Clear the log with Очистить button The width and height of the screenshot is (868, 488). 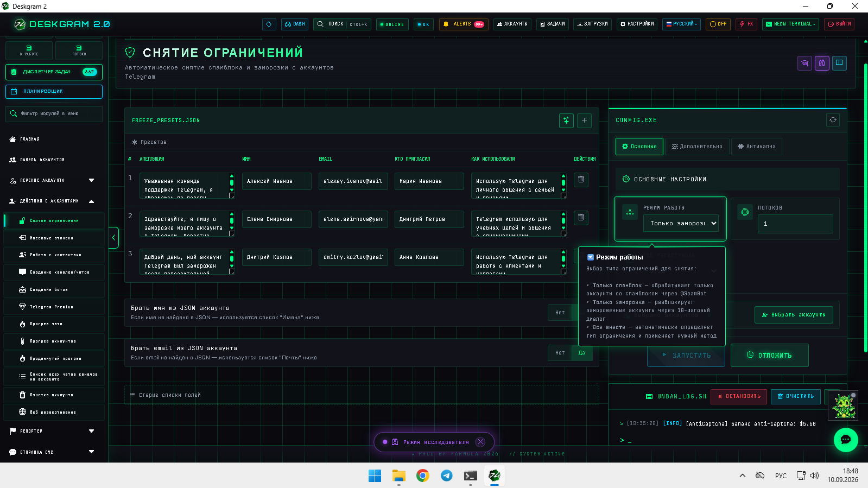click(x=796, y=396)
